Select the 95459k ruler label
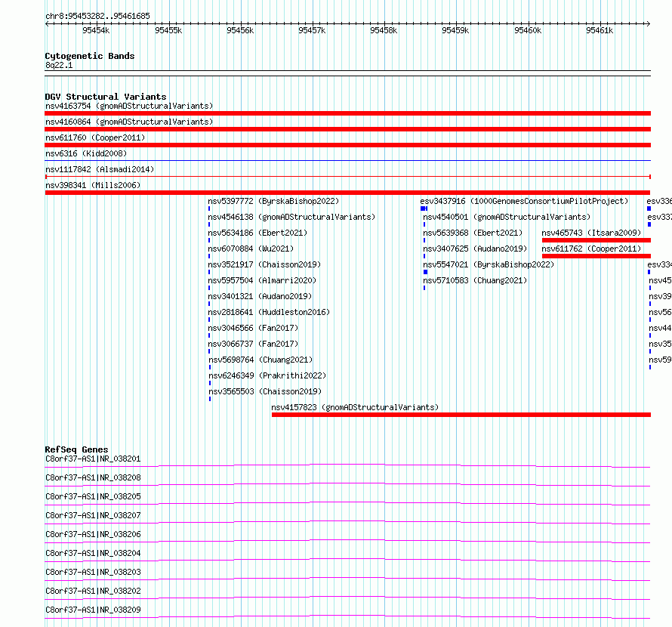672x627 pixels. click(455, 30)
